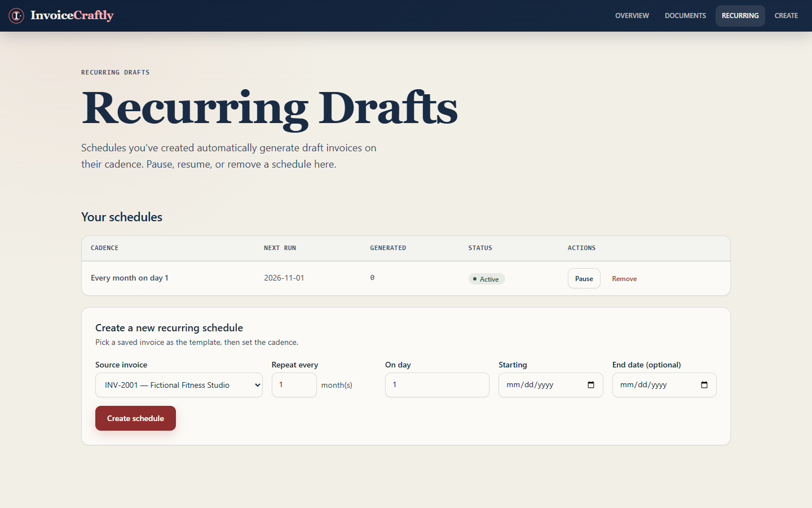Click the InvoiceCraftly logo icon

(x=16, y=16)
